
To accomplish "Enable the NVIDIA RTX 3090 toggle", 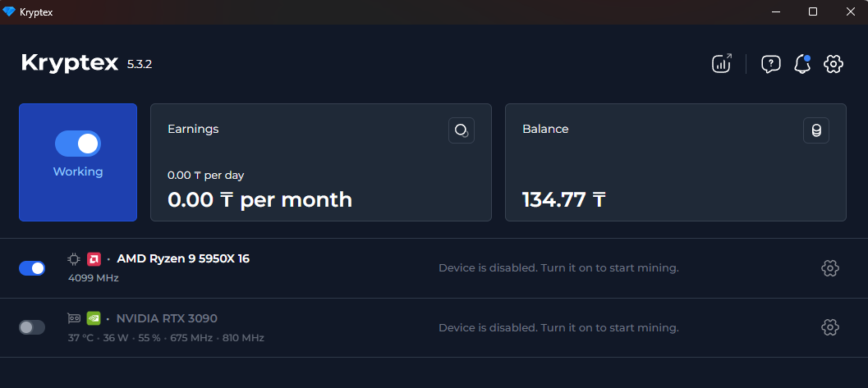I will point(32,327).
